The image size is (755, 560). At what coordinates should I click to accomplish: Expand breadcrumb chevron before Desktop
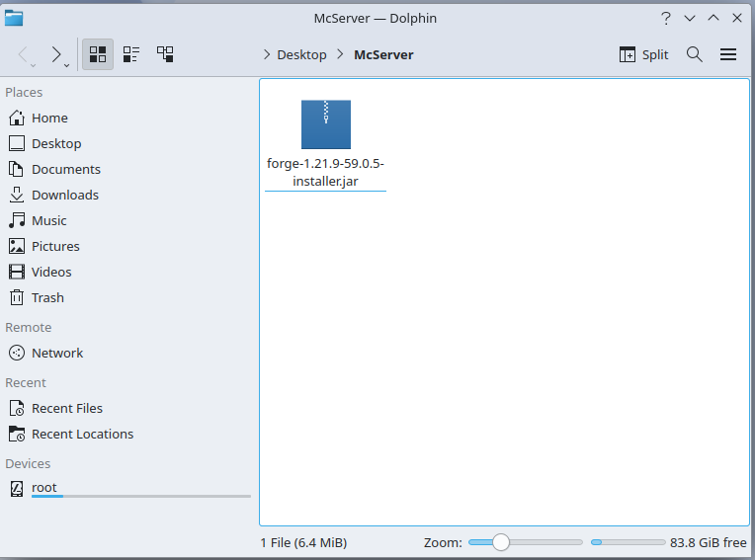pyautogui.click(x=267, y=54)
